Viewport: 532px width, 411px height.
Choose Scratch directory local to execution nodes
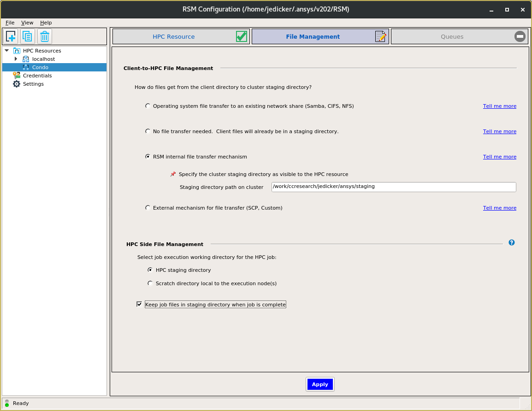[150, 283]
